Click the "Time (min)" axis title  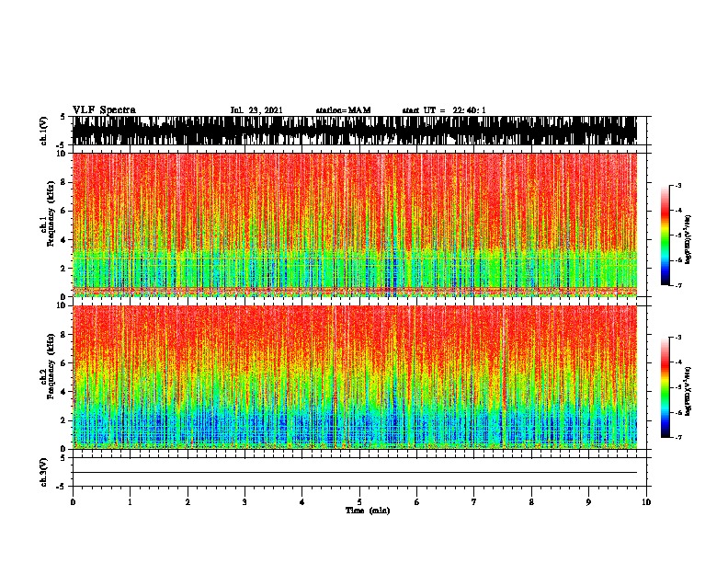tap(368, 511)
